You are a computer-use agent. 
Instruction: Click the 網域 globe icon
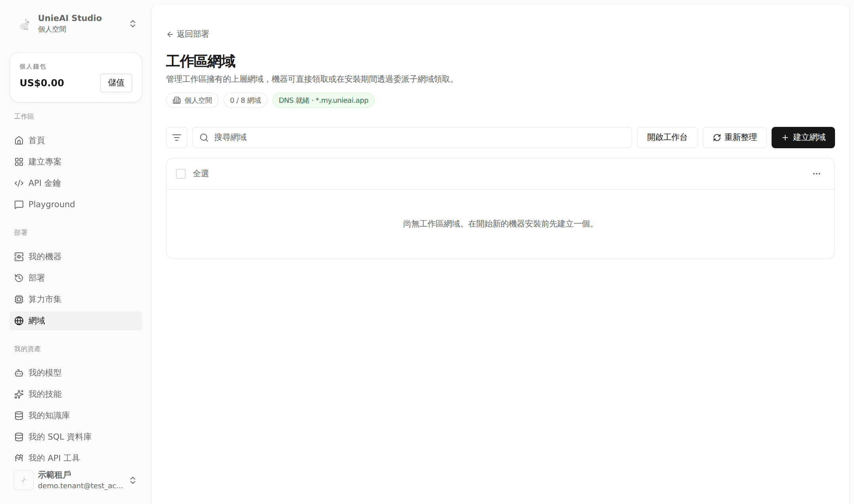(x=19, y=321)
